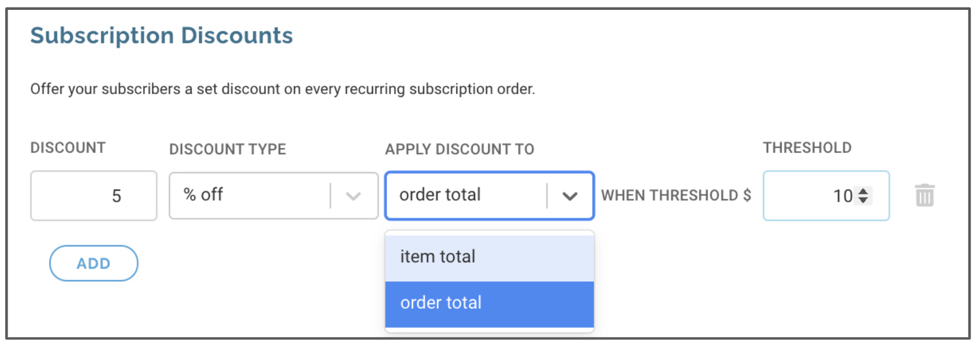Click the ADD button
The image size is (980, 351).
point(93,263)
